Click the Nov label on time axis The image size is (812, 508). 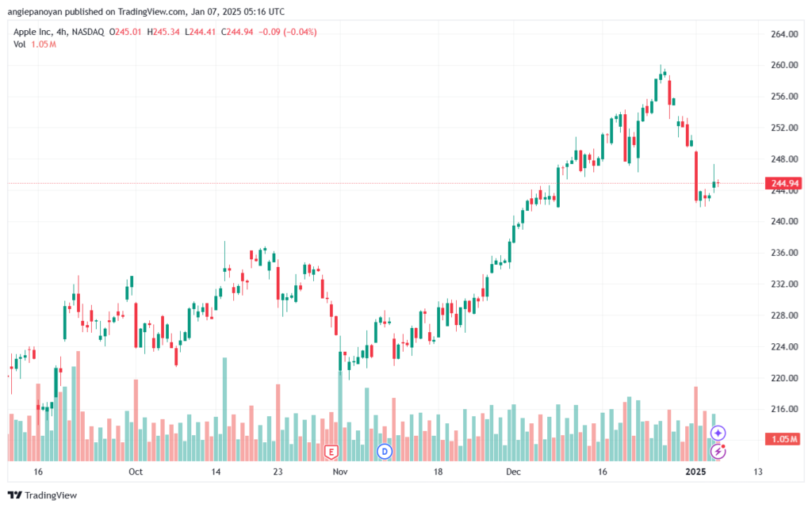(x=339, y=472)
